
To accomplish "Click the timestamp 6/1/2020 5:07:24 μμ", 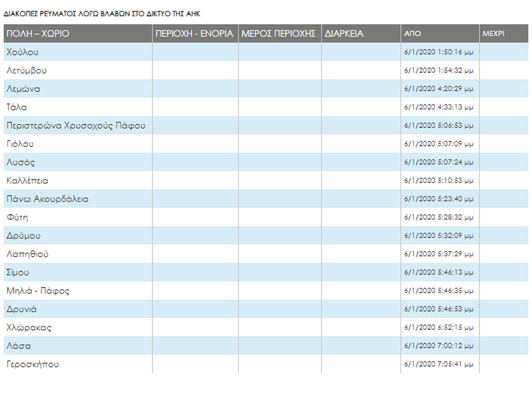I will click(x=439, y=162).
